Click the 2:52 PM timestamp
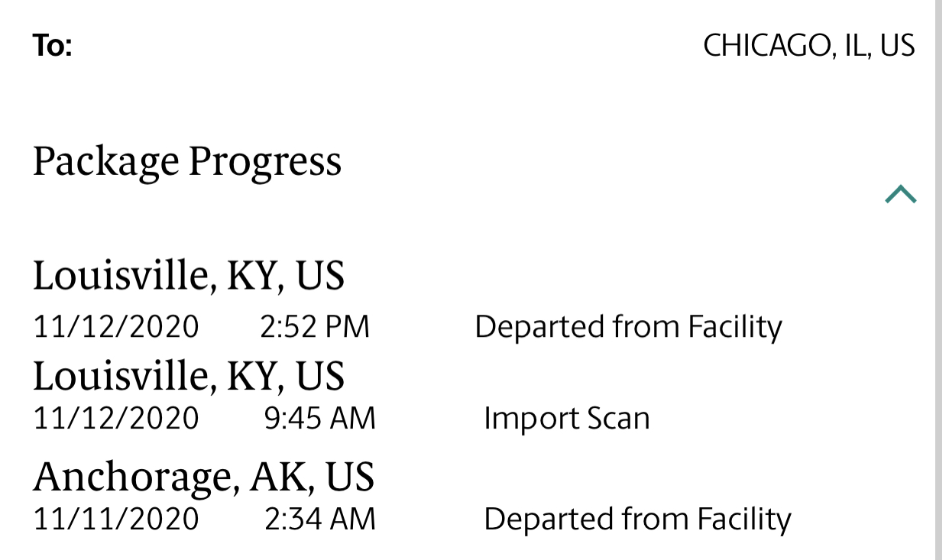 tap(315, 327)
